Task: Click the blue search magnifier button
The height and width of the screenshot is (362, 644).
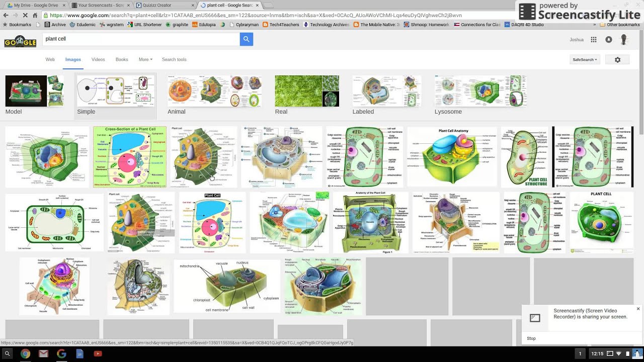Action: [x=246, y=39]
